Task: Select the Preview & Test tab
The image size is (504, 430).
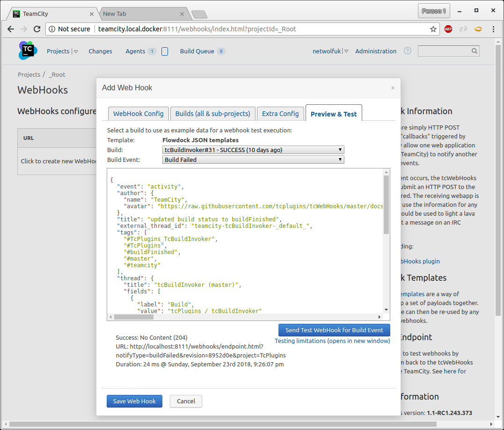Action: 334,113
